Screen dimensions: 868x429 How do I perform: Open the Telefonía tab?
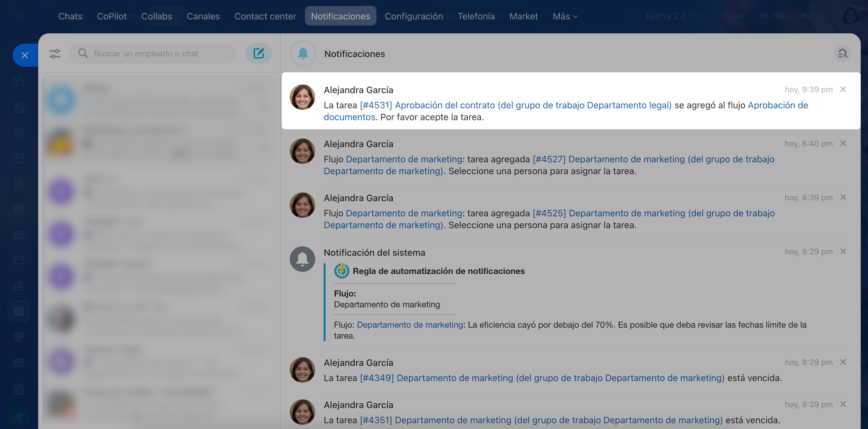pyautogui.click(x=476, y=16)
